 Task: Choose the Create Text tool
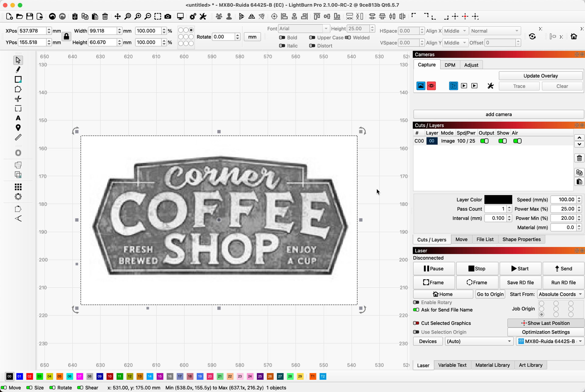tap(18, 118)
